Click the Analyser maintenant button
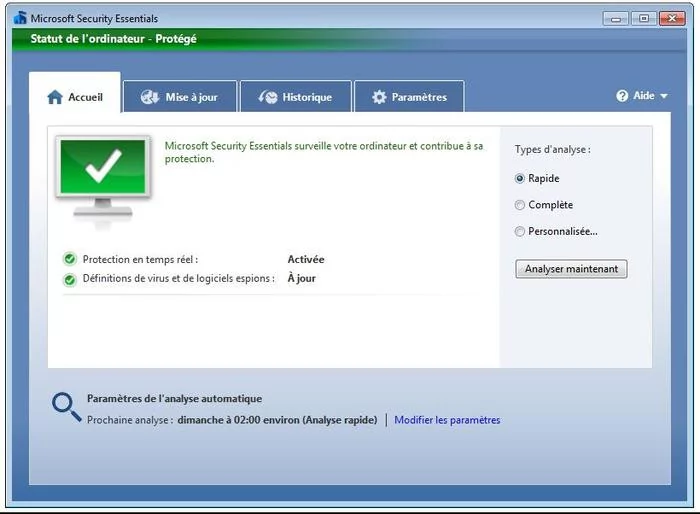Screen dimensions: 700x514 point(571,269)
